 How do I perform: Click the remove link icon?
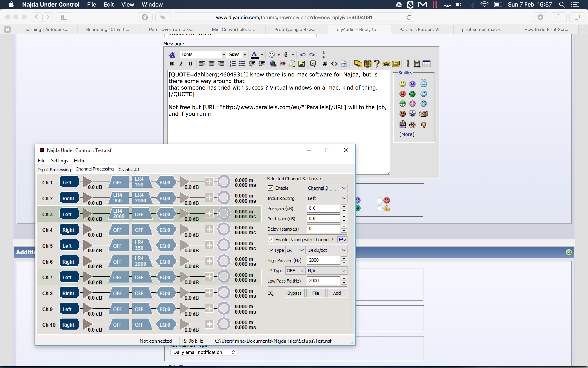(x=283, y=64)
